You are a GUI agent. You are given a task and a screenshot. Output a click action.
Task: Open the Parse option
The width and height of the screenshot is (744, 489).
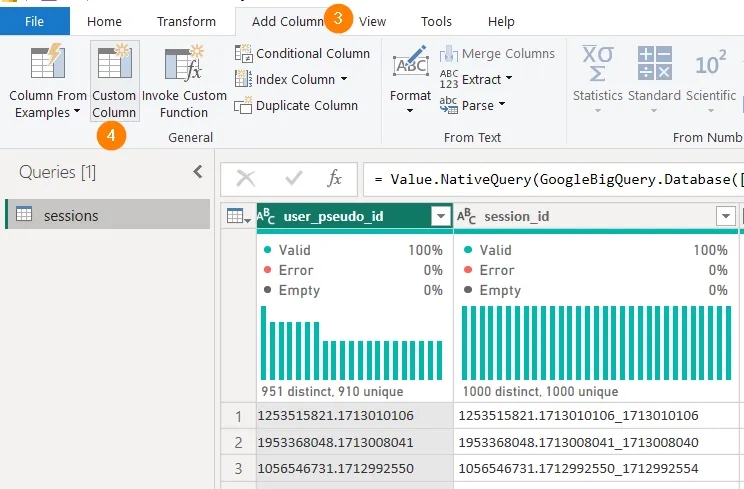(x=472, y=105)
